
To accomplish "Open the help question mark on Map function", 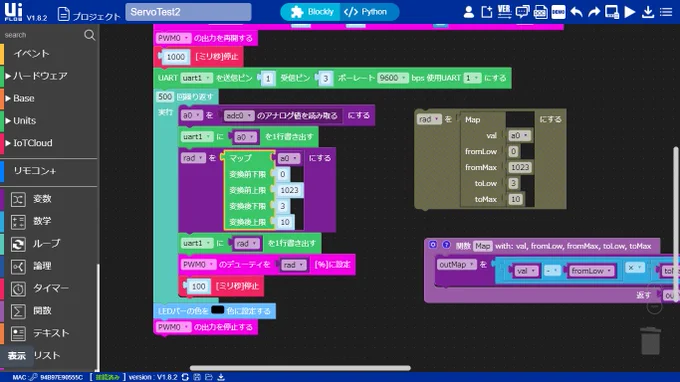I will click(446, 245).
